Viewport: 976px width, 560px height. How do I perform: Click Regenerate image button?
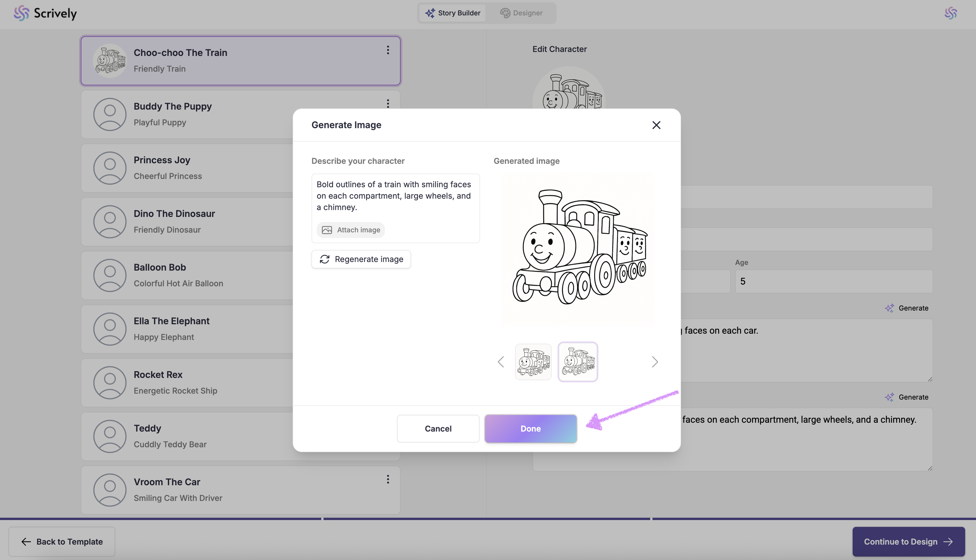[x=361, y=259]
